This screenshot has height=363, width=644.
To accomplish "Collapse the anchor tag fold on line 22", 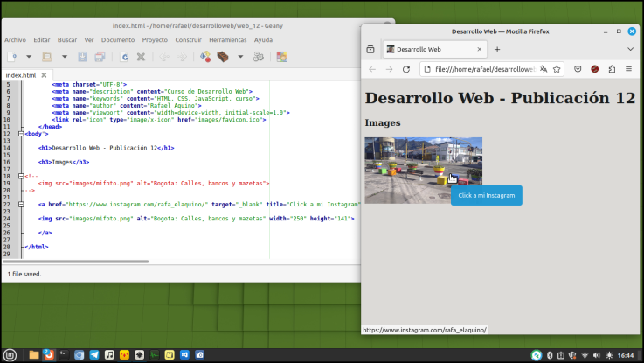I will point(21,205).
